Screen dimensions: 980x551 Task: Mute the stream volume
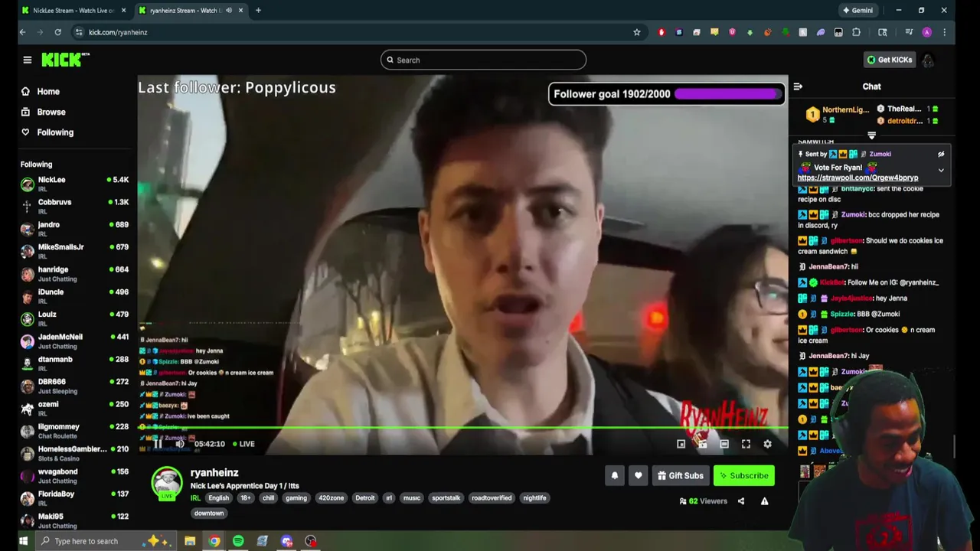pyautogui.click(x=180, y=444)
